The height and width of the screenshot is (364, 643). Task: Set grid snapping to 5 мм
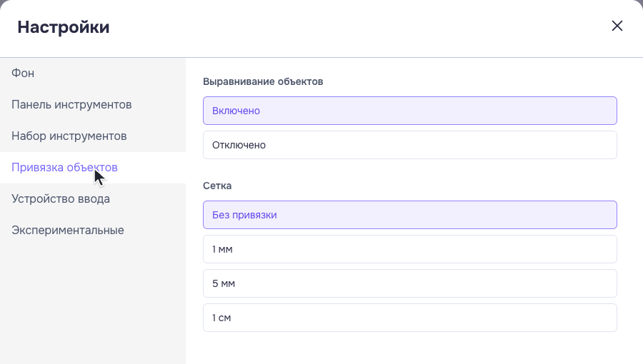pyautogui.click(x=409, y=283)
